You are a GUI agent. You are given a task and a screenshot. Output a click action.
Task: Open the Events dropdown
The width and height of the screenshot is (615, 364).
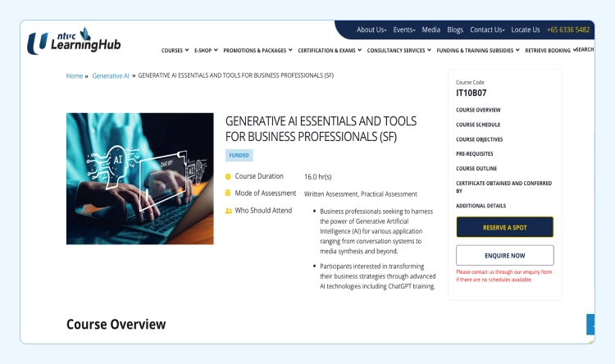(404, 30)
